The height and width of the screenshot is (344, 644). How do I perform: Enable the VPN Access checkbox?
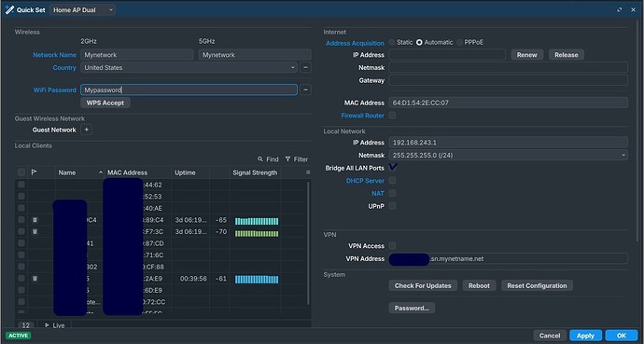point(392,245)
